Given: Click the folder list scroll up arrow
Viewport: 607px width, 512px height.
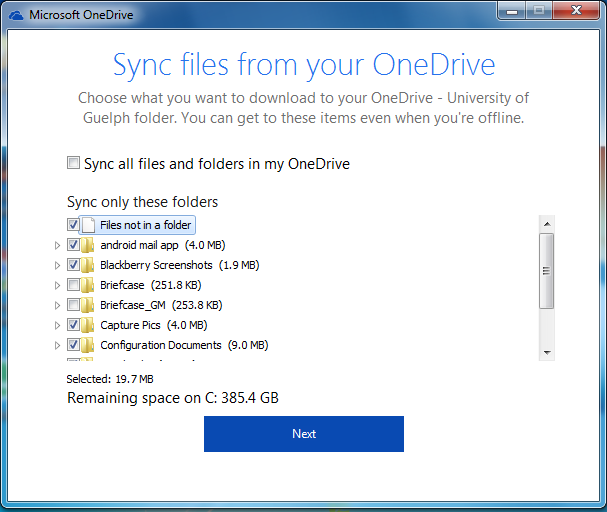Looking at the screenshot, I should pos(546,223).
